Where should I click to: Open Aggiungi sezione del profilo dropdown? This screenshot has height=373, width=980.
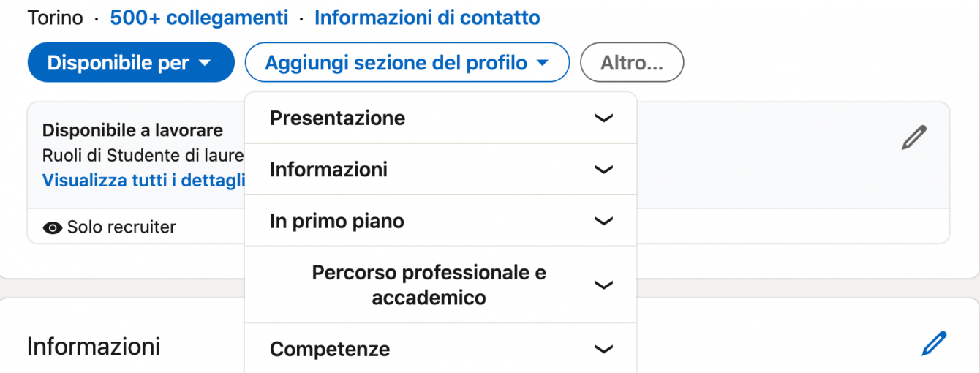click(407, 63)
